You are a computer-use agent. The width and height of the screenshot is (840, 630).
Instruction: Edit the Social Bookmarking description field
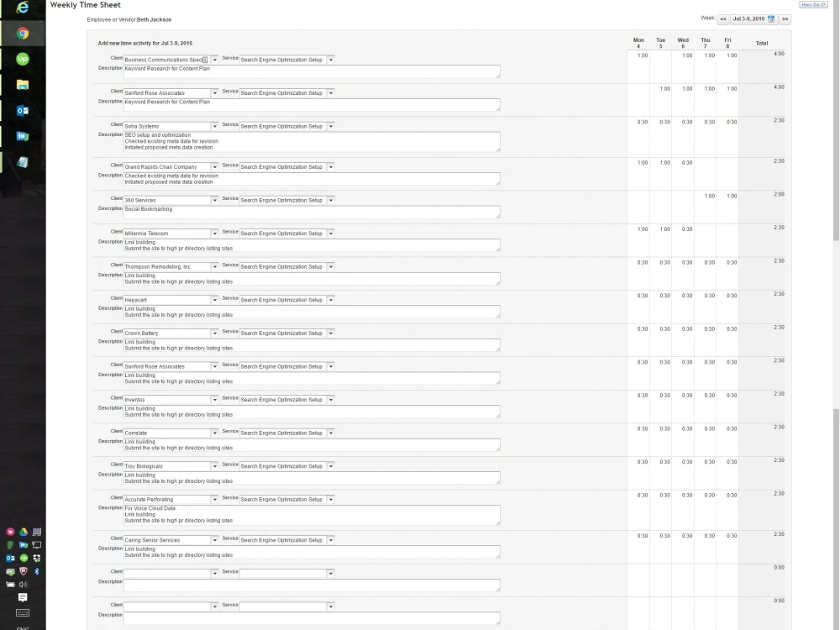312,213
